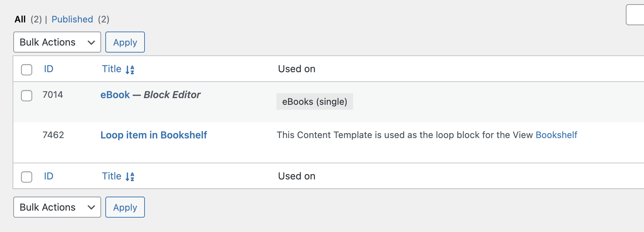Screen dimensions: 644x232
Task: Open the bottom Bulk Actions dropdown
Action: click(x=57, y=207)
